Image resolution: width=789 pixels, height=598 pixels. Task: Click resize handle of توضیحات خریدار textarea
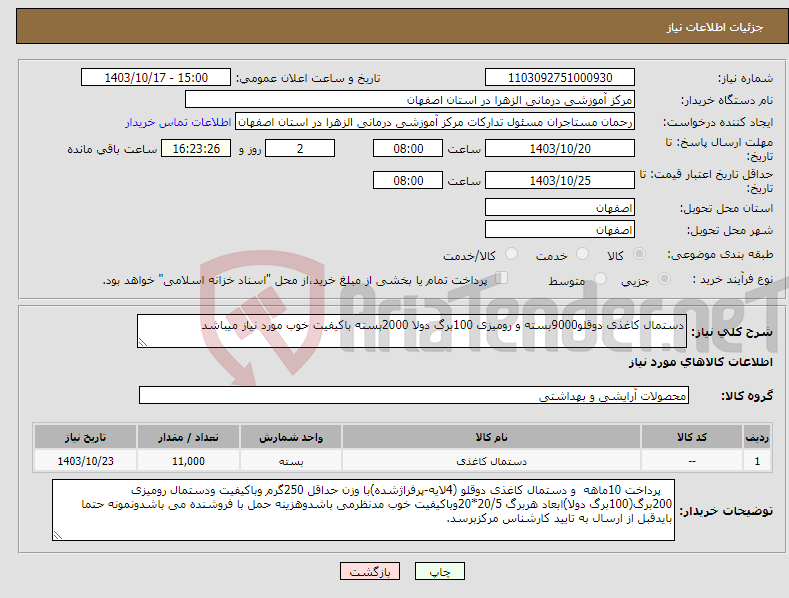tap(57, 535)
